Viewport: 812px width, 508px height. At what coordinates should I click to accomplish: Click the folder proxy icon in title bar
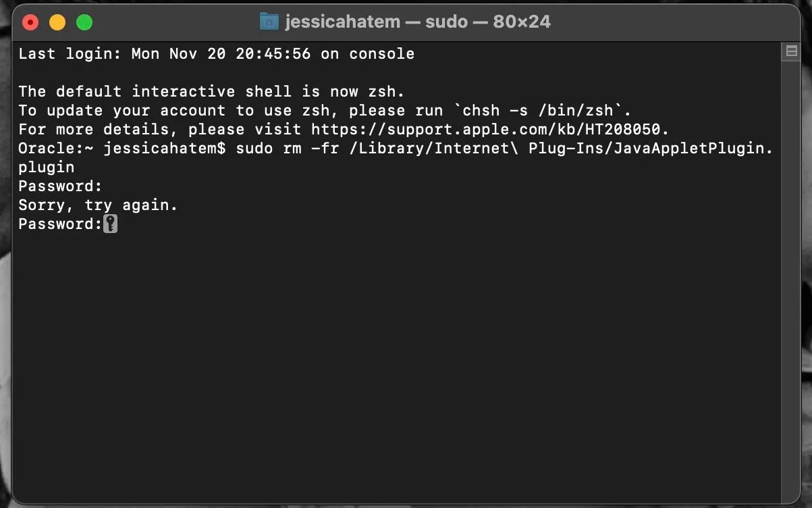click(269, 21)
